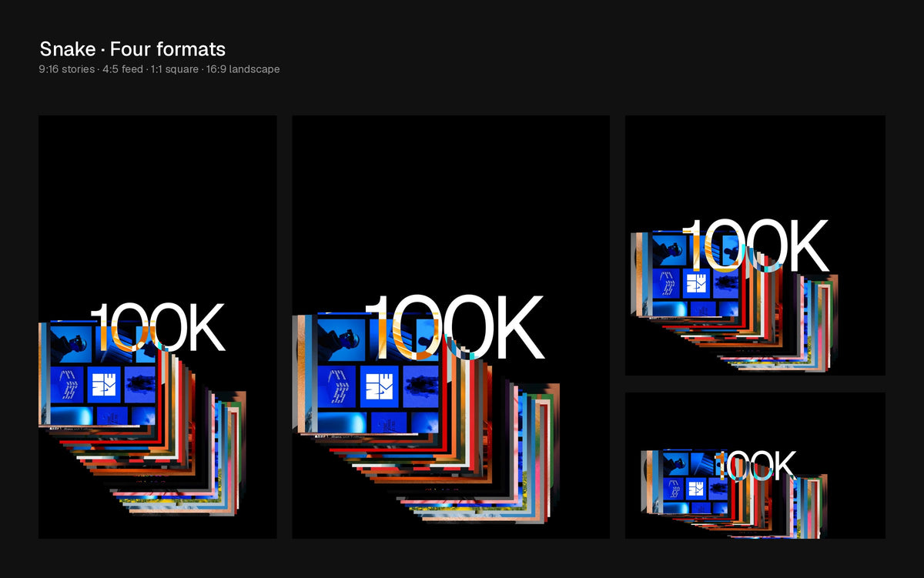Click the formats subtitle line under the title
Viewport: 924px width, 578px height.
point(159,69)
